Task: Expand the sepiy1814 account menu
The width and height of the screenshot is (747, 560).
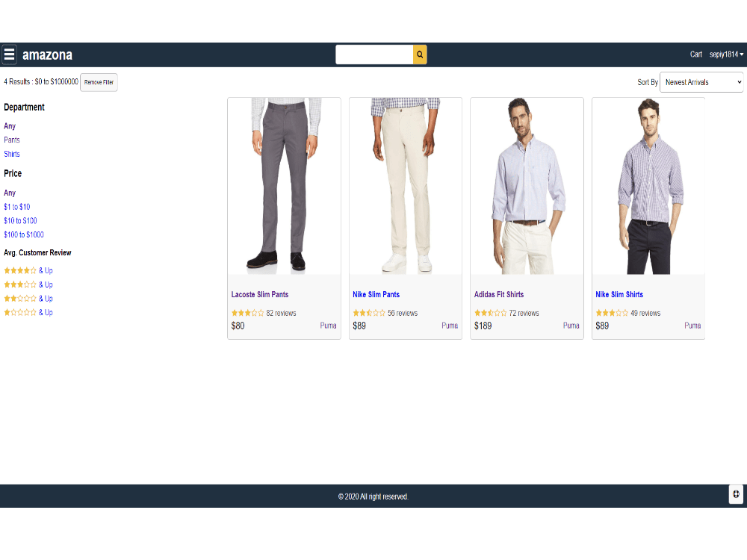Action: (726, 54)
